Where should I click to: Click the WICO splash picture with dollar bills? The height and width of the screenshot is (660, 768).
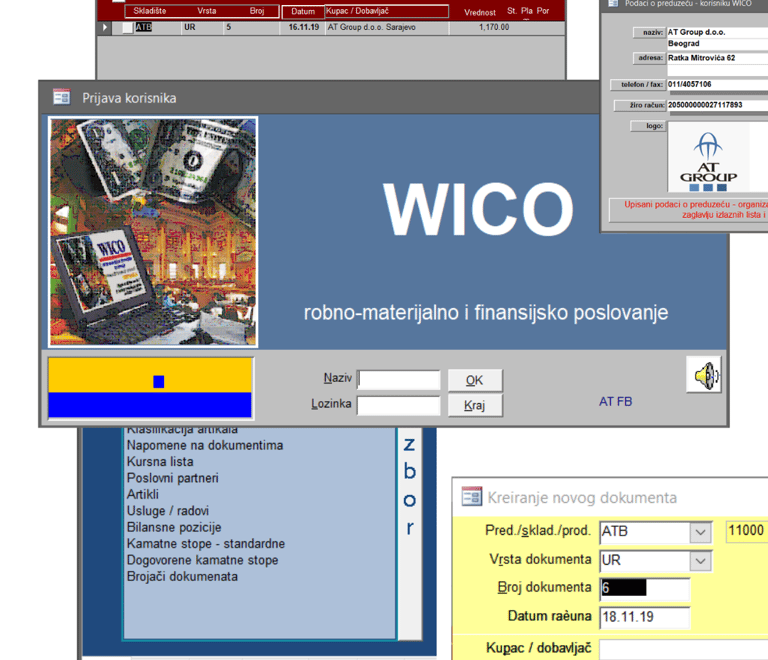click(x=153, y=232)
